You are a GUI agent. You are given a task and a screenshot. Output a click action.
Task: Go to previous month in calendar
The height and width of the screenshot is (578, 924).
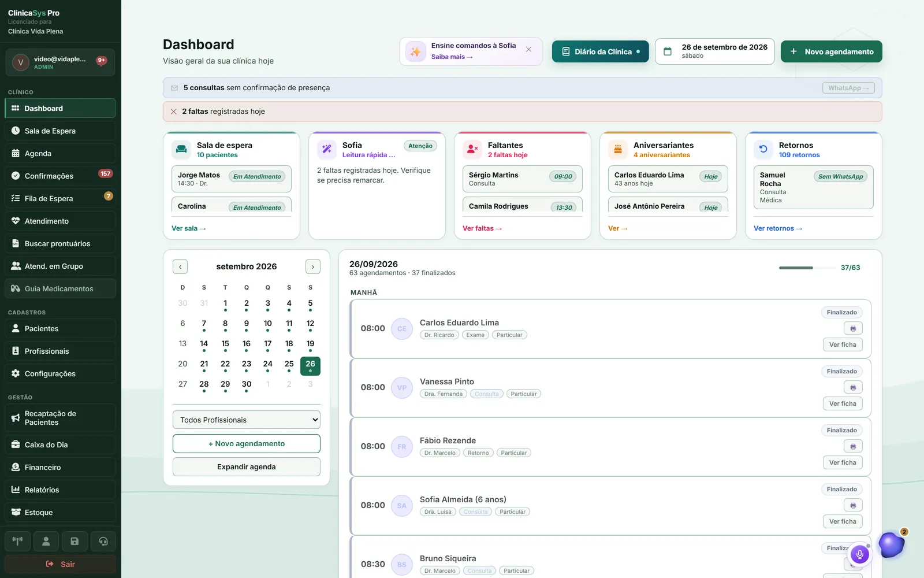(180, 266)
